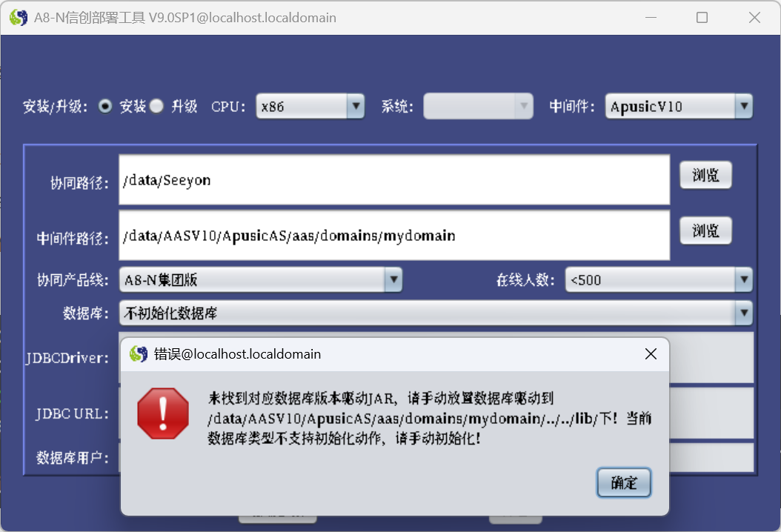Expand the 在线人数 <500 dropdown
Screen dimensions: 781x532
click(659, 279)
